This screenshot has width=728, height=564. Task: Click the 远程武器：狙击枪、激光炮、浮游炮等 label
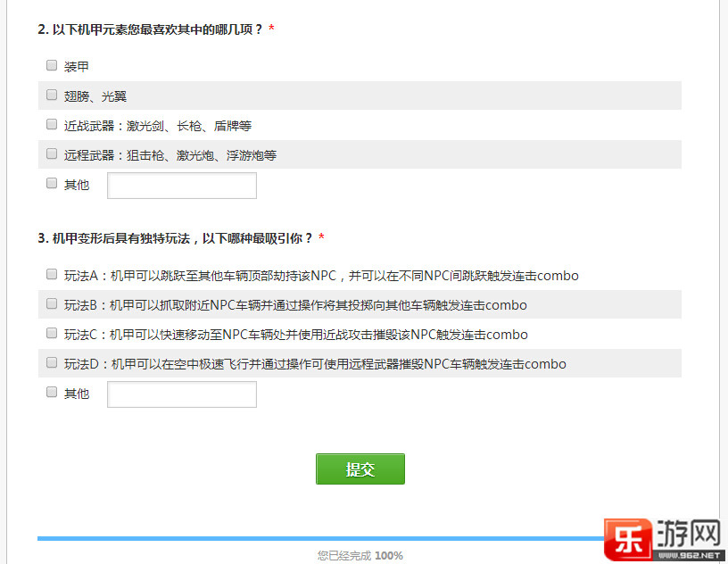(x=170, y=155)
